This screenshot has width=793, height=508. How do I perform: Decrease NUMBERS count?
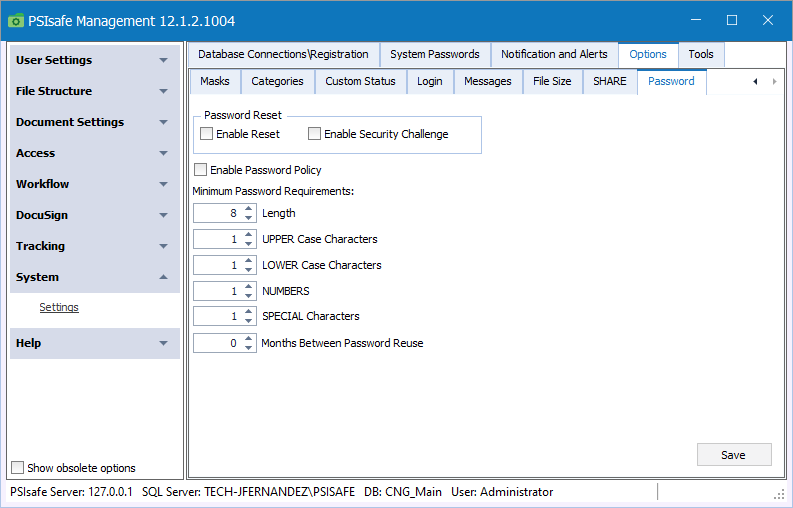(x=248, y=296)
